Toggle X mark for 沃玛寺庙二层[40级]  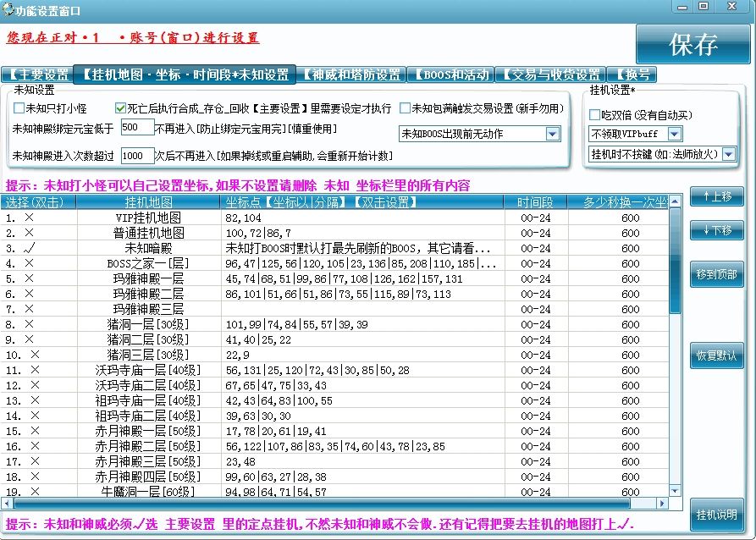[x=35, y=385]
